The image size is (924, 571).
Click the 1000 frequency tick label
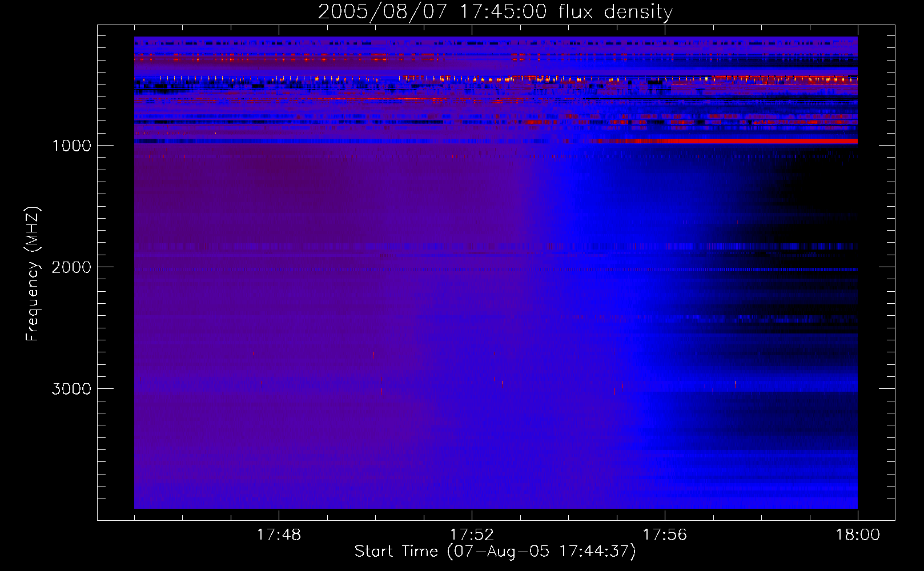click(x=72, y=146)
